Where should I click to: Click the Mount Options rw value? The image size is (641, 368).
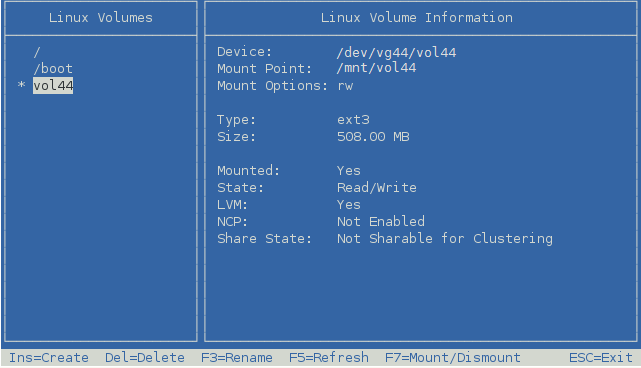click(x=345, y=86)
